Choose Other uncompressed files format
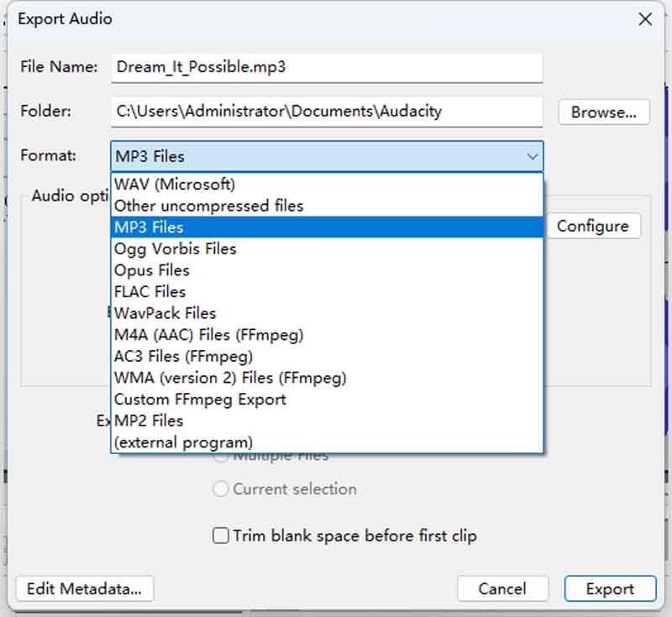Viewport: 672px width, 617px height. 208,206
